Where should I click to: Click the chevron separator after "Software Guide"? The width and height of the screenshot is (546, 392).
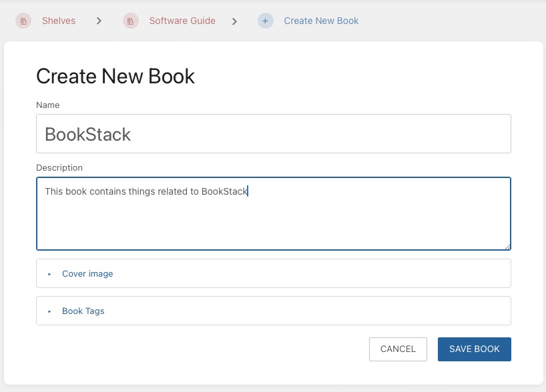(x=235, y=21)
